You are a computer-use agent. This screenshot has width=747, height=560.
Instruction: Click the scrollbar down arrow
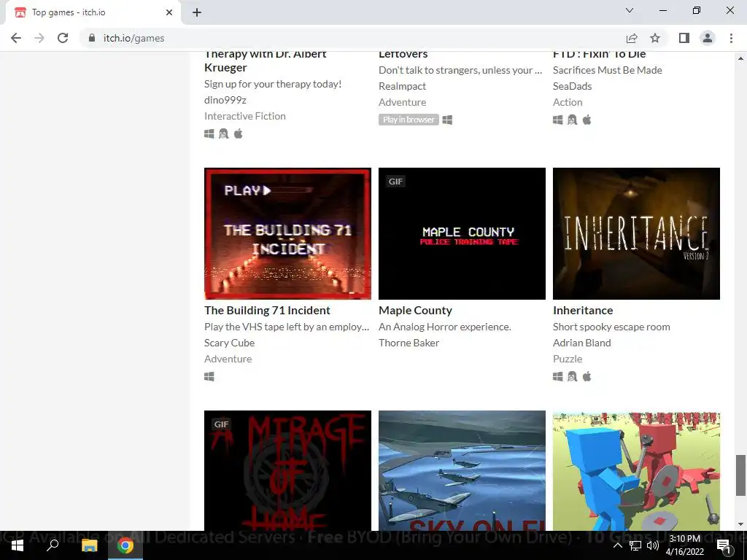click(740, 524)
